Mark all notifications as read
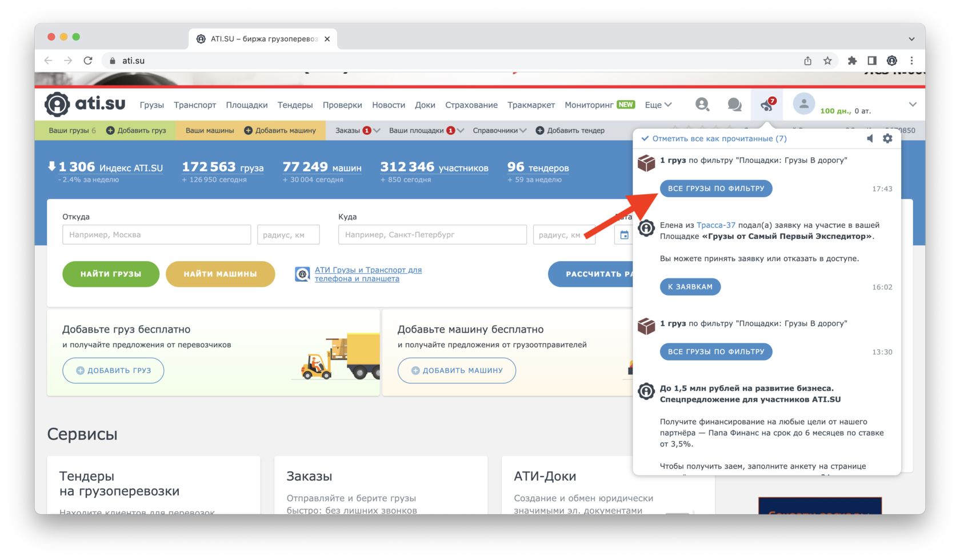Image resolution: width=960 pixels, height=560 pixels. tap(714, 138)
